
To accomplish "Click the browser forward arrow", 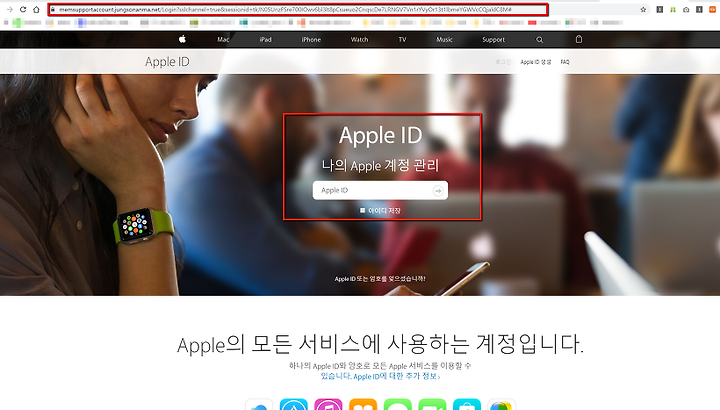I will tap(10, 9).
